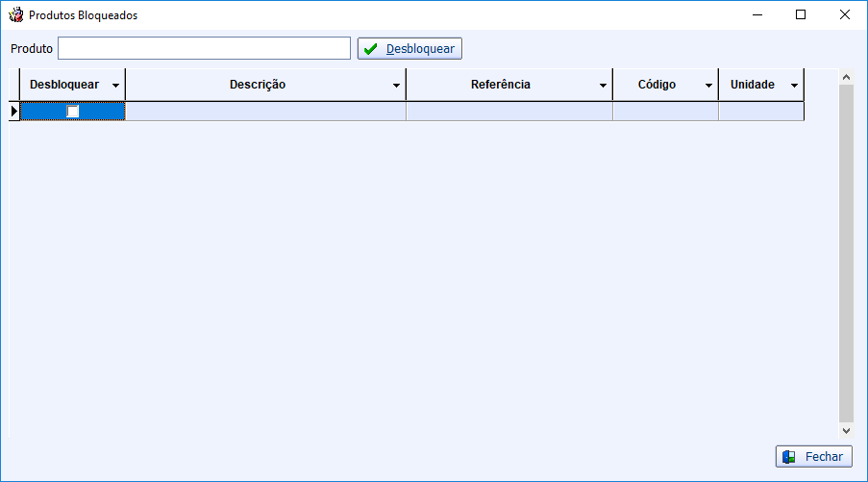Screen dimensions: 868x482
Task: Click the scrollbar up arrow
Action: tap(846, 77)
